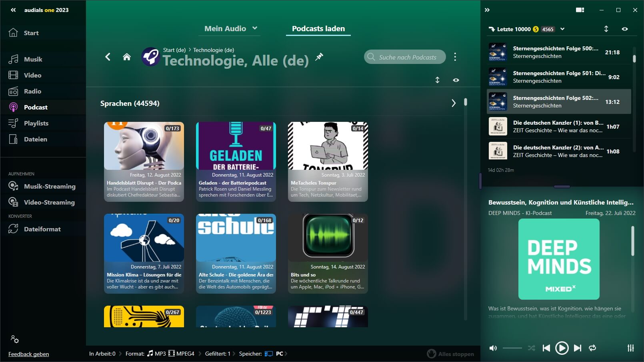Click the home icon in the breadcrumb

(127, 57)
